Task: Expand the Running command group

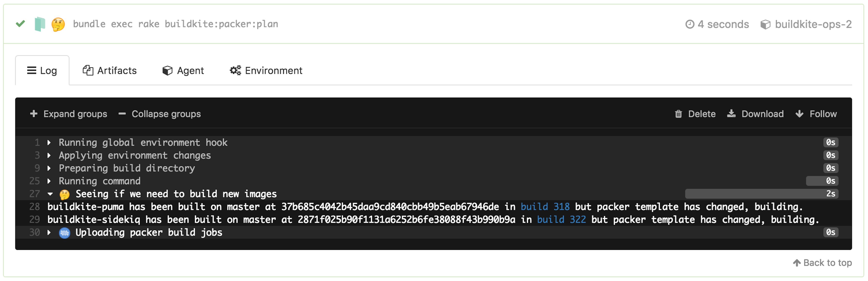Action: point(49,181)
